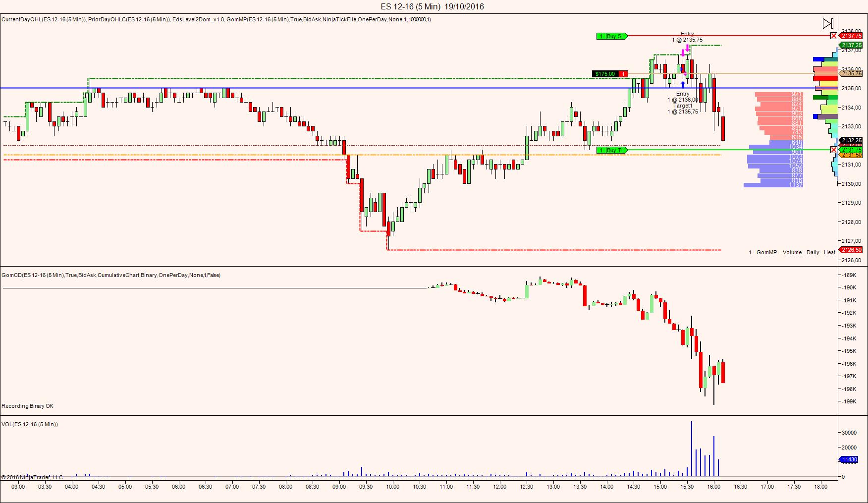Click the Entry 1 @ 2136,00 label
The image size is (868, 503).
click(x=683, y=97)
